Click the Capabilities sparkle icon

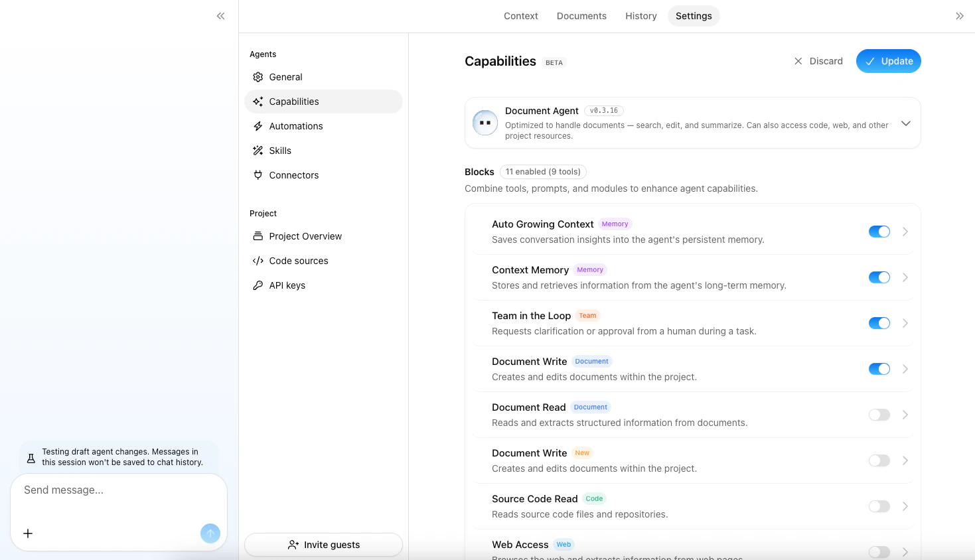[x=258, y=102]
